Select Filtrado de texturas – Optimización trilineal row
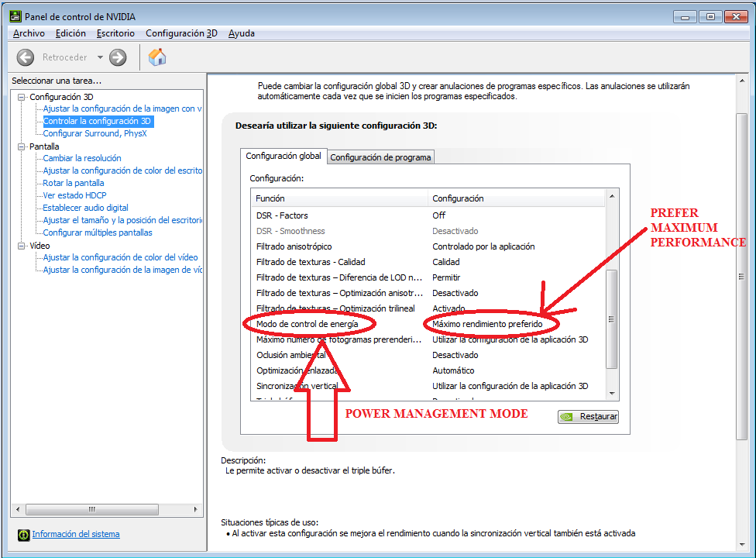Screen dimensions: 756x558 [x=428, y=308]
